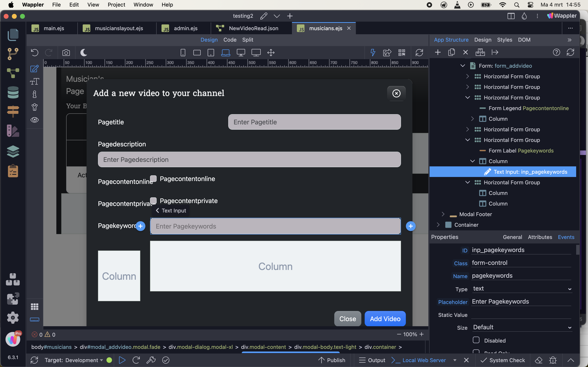Click the undo arrow icon

pyautogui.click(x=35, y=53)
